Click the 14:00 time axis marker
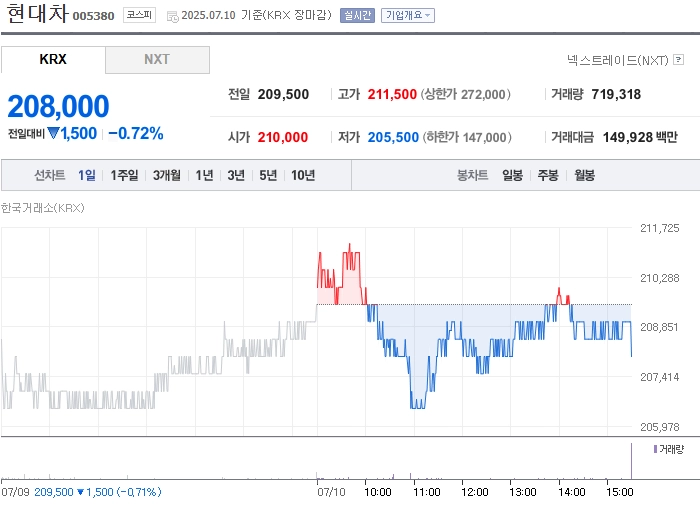 [571, 492]
